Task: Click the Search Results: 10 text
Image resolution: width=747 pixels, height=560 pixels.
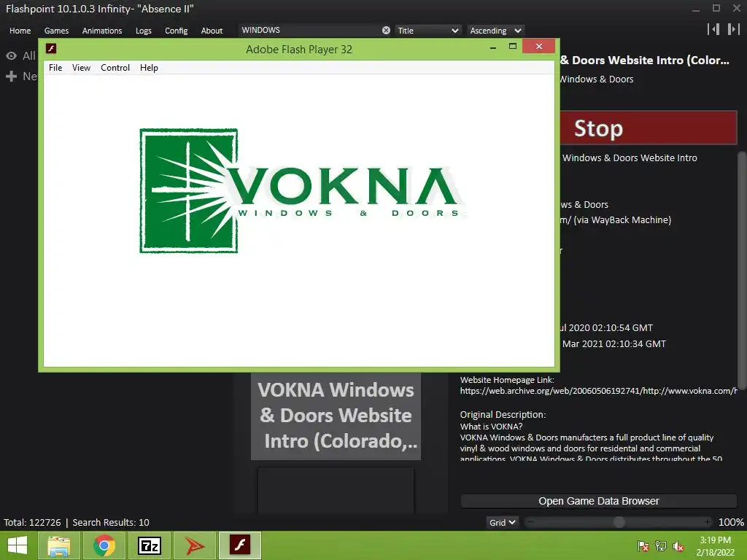Action: tap(111, 522)
